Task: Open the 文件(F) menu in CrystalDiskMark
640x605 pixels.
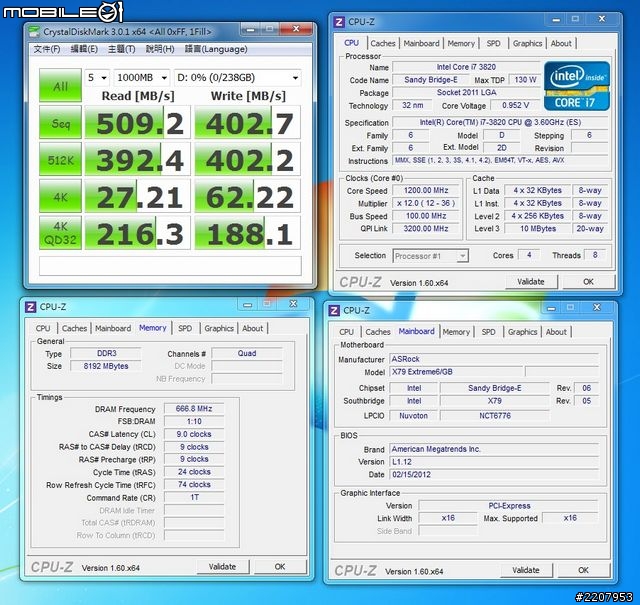Action: click(47, 49)
